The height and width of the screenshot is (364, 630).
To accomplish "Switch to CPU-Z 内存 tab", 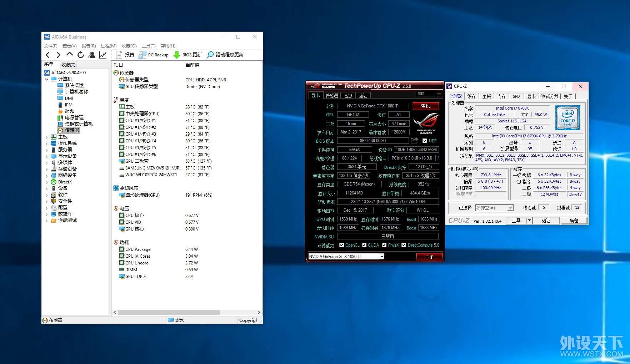I will (x=501, y=96).
